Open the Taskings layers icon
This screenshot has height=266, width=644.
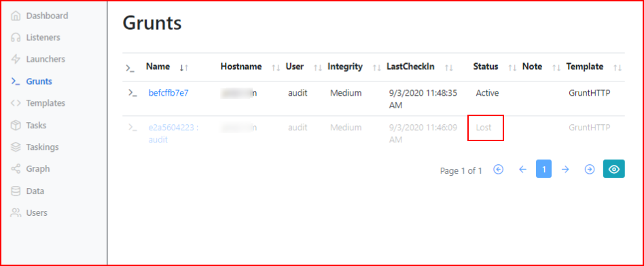[x=16, y=147]
